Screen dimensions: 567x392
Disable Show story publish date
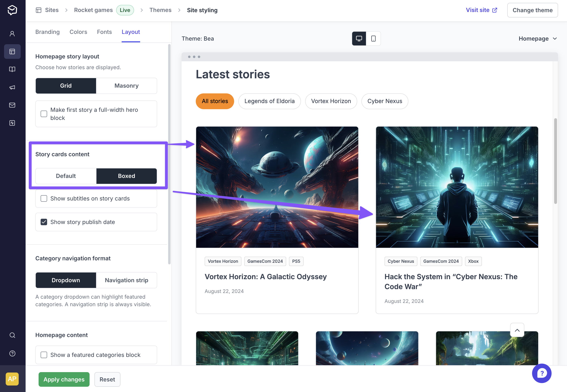coord(43,222)
